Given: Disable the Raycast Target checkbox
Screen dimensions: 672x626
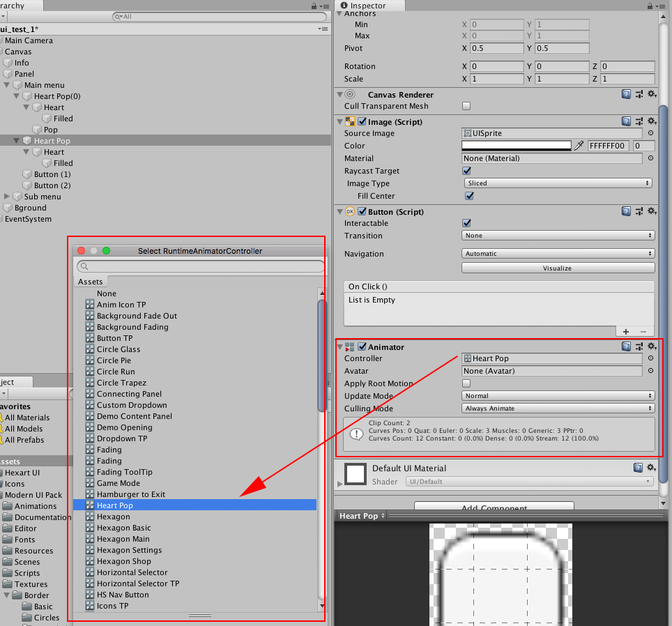Looking at the screenshot, I should (x=465, y=171).
